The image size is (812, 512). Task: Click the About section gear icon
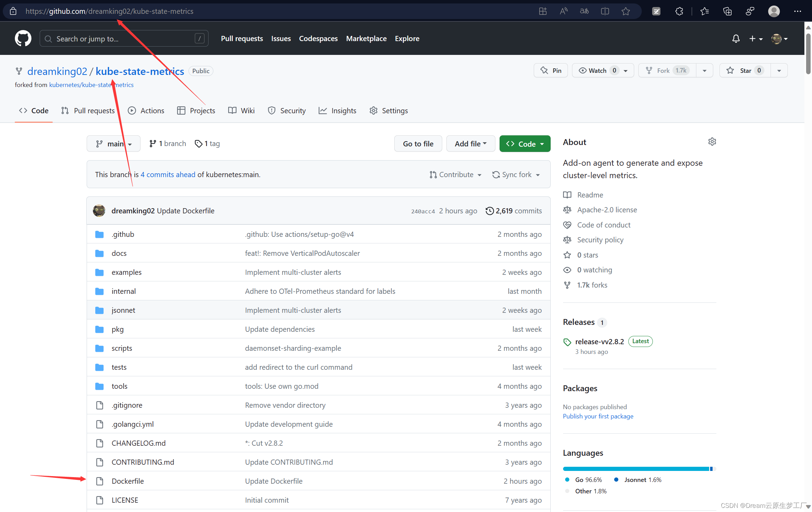click(712, 142)
